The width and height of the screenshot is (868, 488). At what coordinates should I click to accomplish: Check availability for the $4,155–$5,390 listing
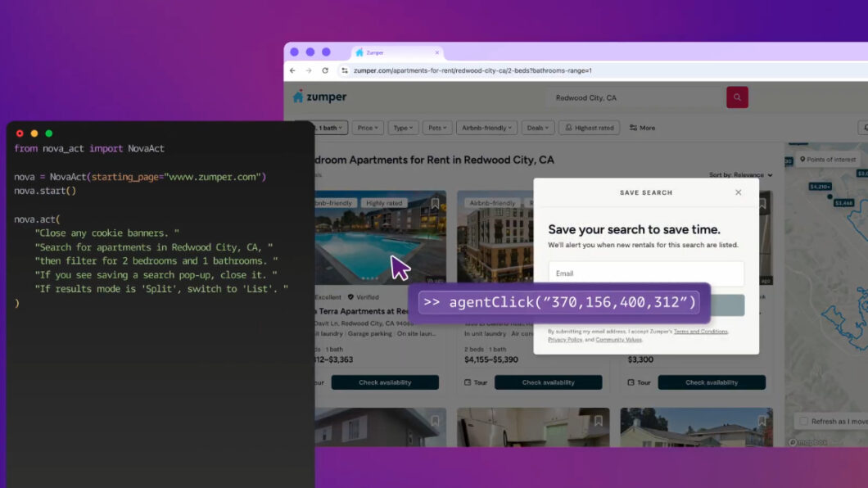pos(548,382)
